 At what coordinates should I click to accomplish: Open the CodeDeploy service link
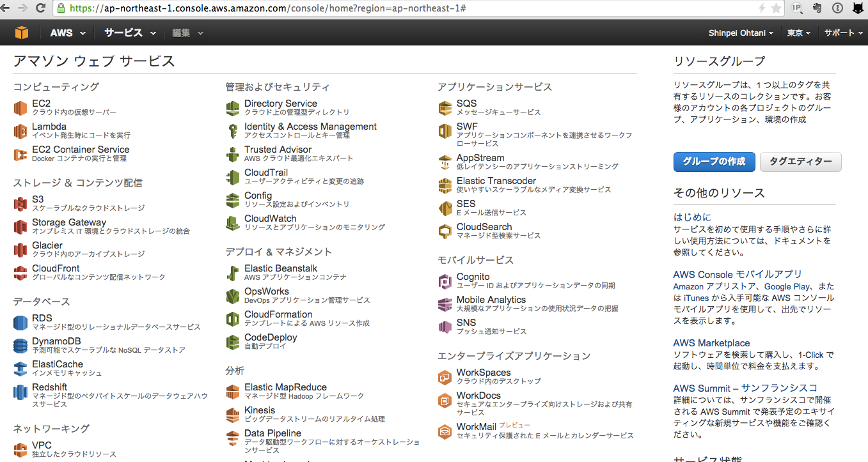click(271, 337)
